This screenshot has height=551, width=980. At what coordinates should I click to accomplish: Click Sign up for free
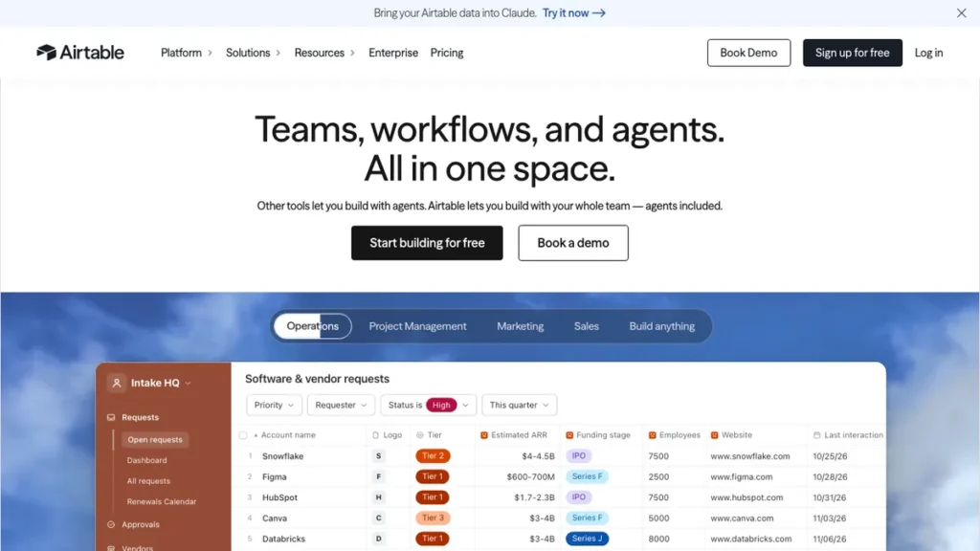[x=853, y=53]
